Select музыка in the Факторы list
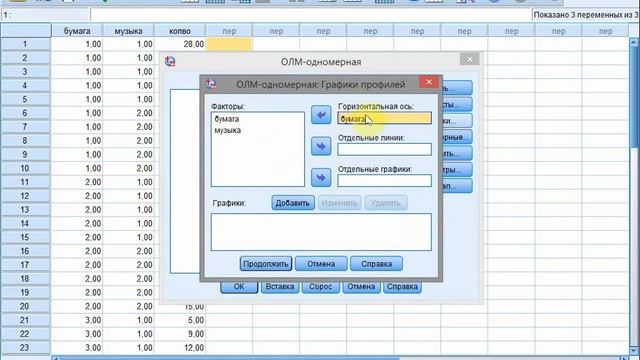This screenshot has width=640, height=360. [228, 130]
